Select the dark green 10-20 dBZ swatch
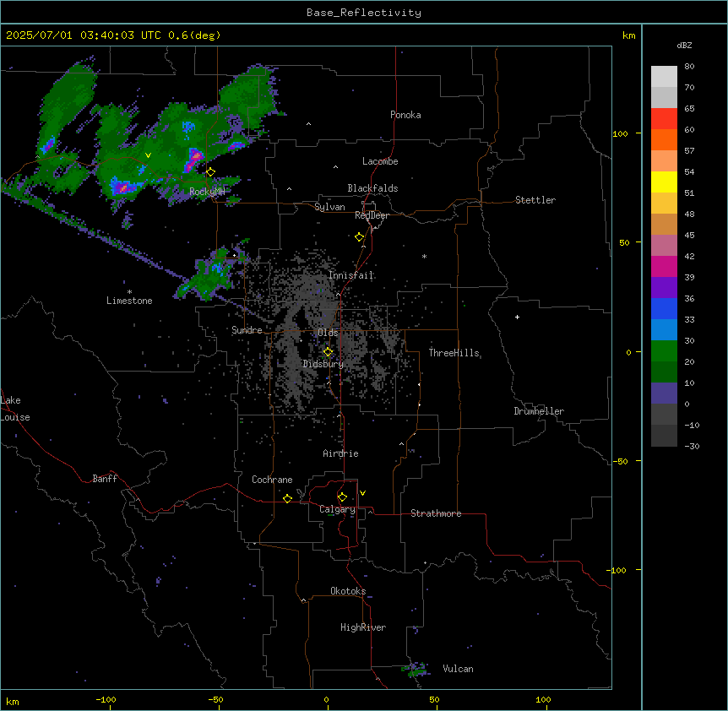Viewport: 728px width, 711px height. (x=664, y=372)
